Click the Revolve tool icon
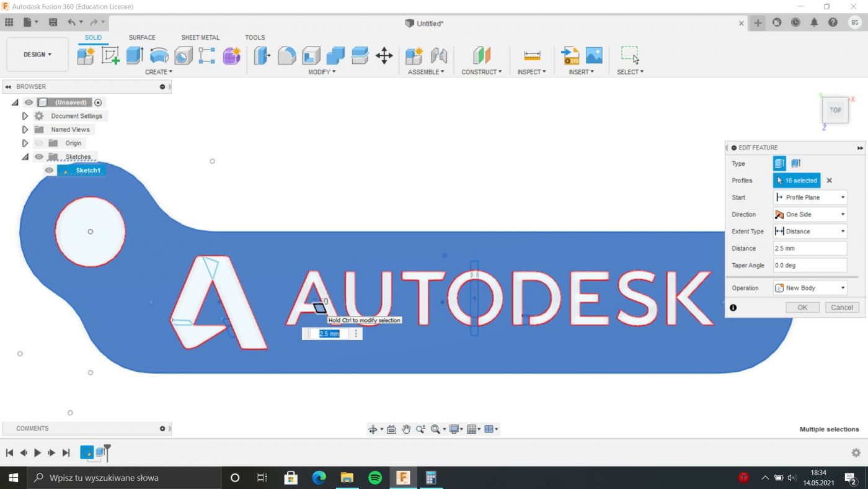Viewport: 868px width, 489px height. 159,56
